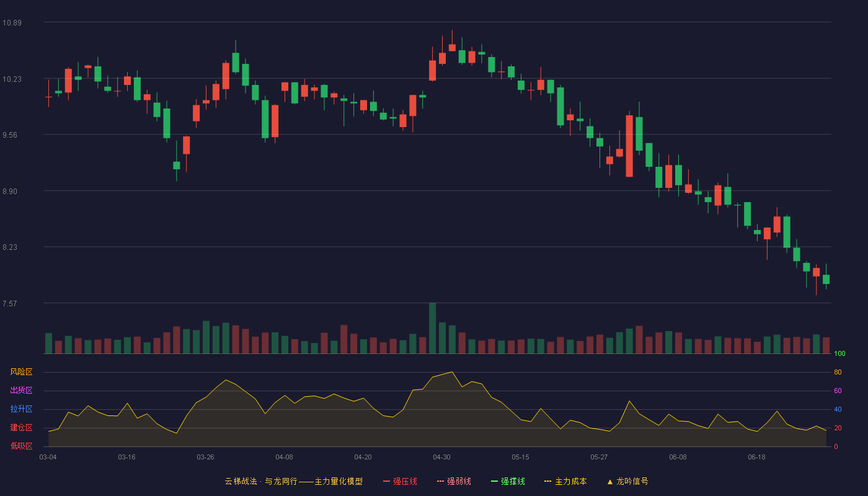Select the 拉升区 zone label

(x=22, y=409)
